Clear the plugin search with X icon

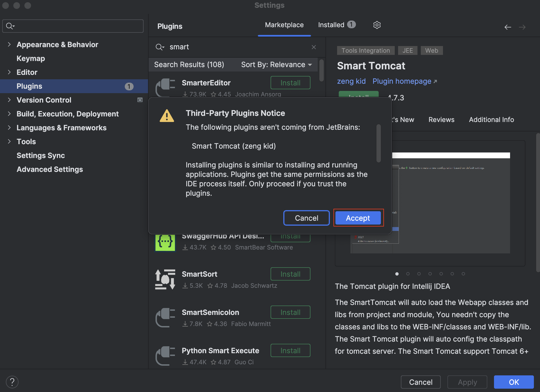tap(314, 47)
